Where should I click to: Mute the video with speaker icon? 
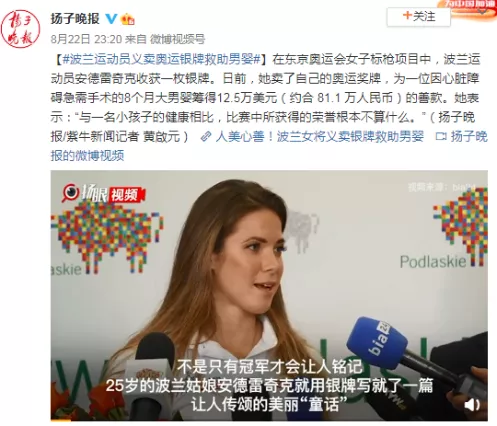tap(472, 405)
